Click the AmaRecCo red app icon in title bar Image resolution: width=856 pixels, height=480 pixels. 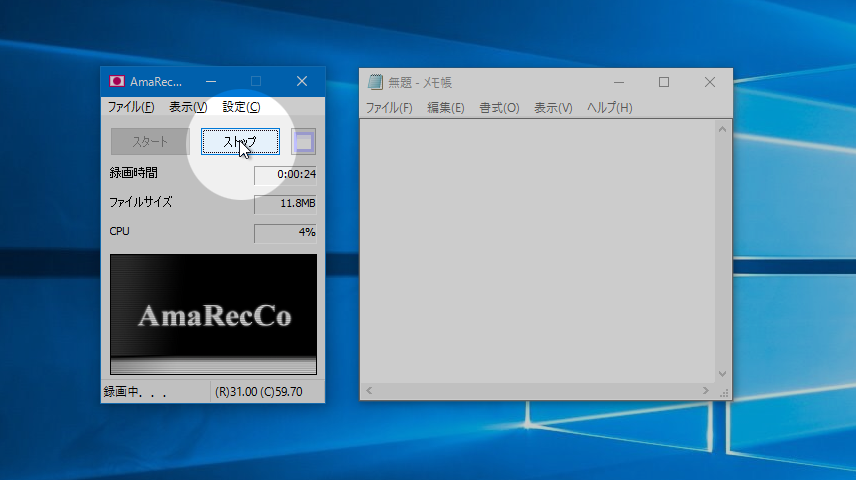(x=116, y=81)
